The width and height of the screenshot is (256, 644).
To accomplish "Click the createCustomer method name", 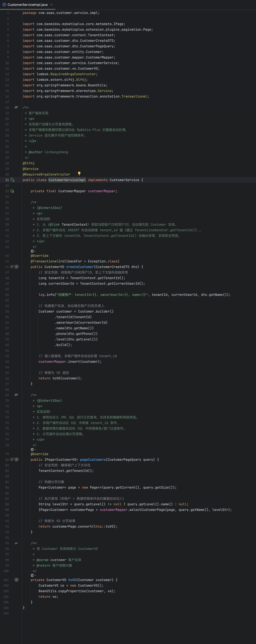I will coord(80,267).
